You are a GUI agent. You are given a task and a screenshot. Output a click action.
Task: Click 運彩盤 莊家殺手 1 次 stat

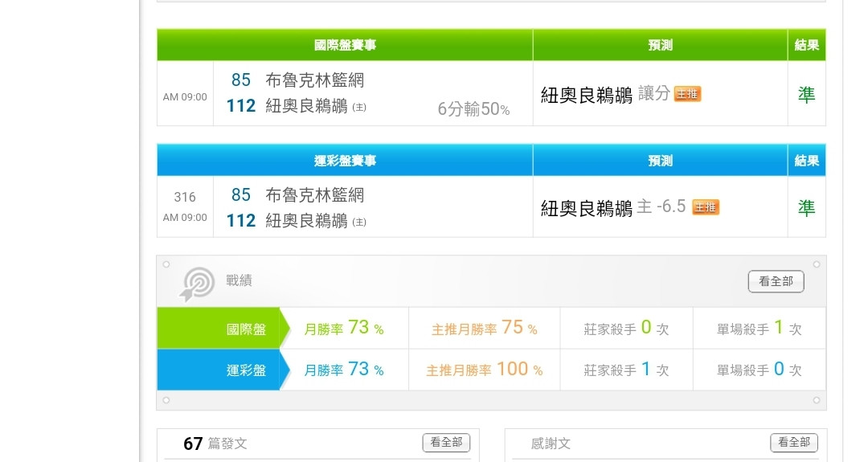pos(626,370)
